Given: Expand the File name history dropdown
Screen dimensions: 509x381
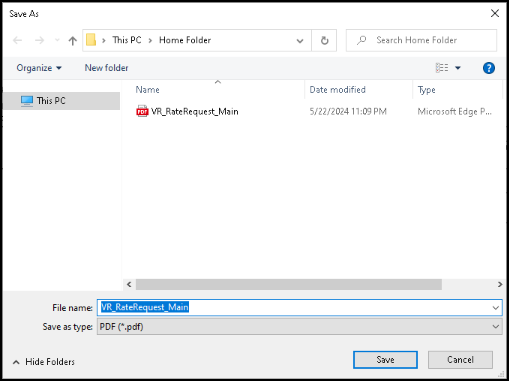Looking at the screenshot, I should click(x=496, y=308).
